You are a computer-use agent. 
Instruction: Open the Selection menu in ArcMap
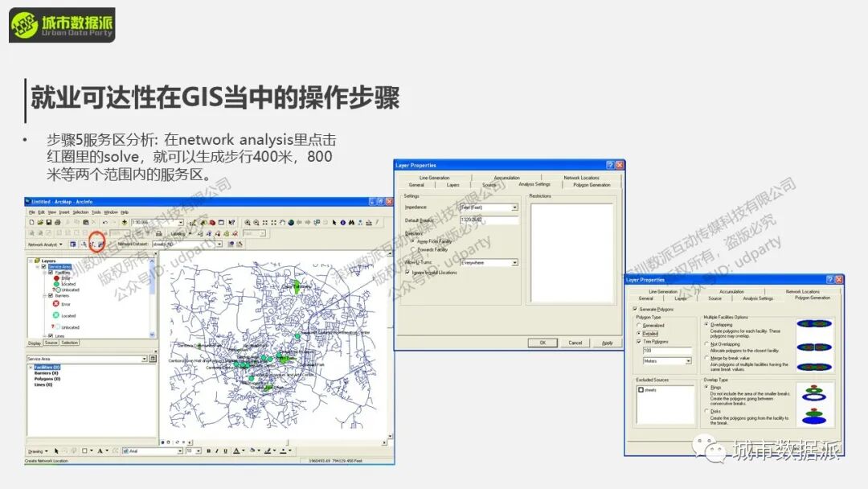pyautogui.click(x=80, y=212)
